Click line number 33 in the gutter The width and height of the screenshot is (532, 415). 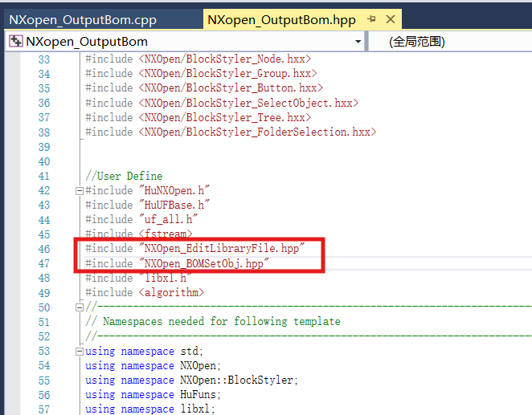coord(44,59)
